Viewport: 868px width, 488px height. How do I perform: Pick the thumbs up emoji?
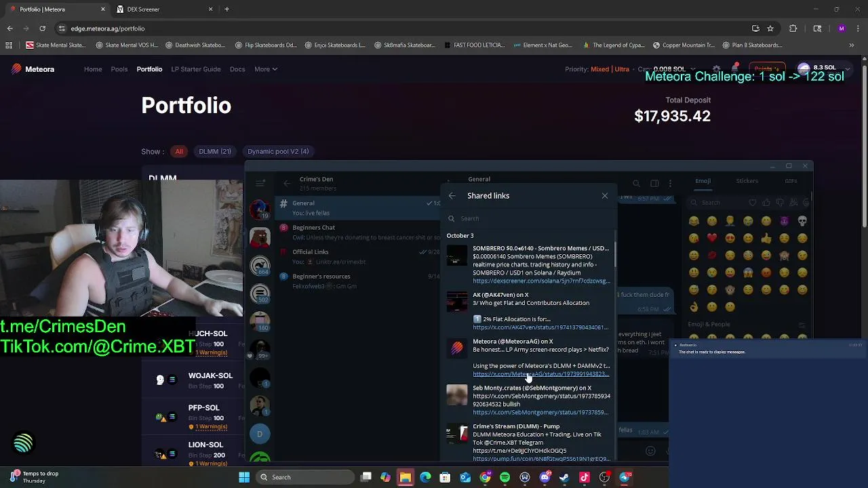click(x=766, y=238)
